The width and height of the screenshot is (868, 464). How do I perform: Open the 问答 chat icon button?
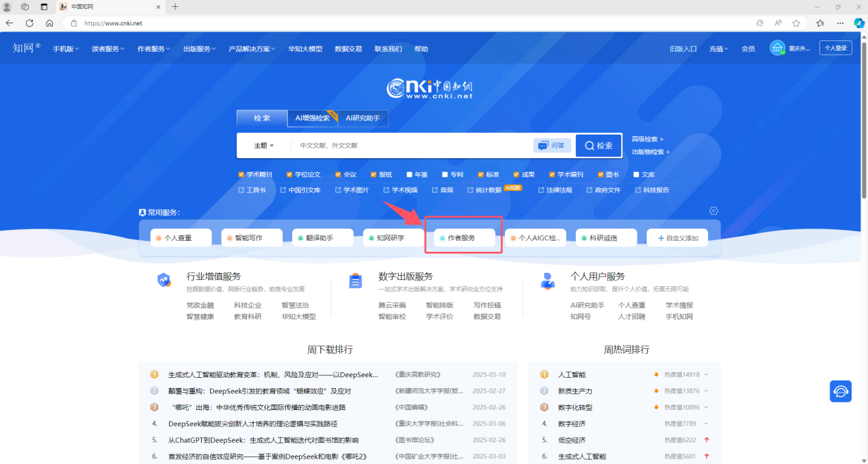[552, 145]
